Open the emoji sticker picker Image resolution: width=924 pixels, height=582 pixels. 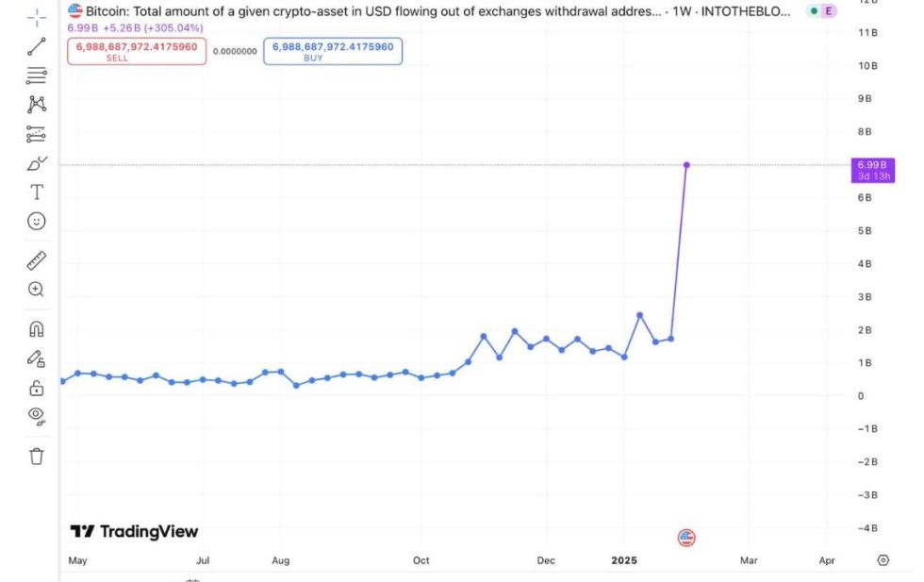pos(37,222)
